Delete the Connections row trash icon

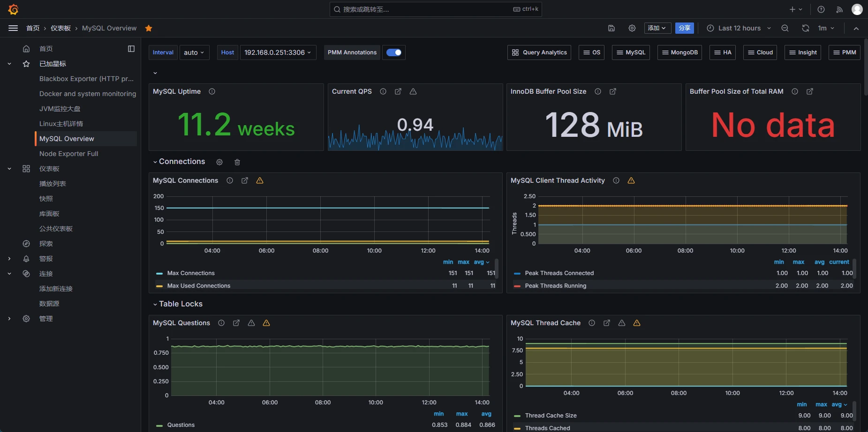[237, 162]
